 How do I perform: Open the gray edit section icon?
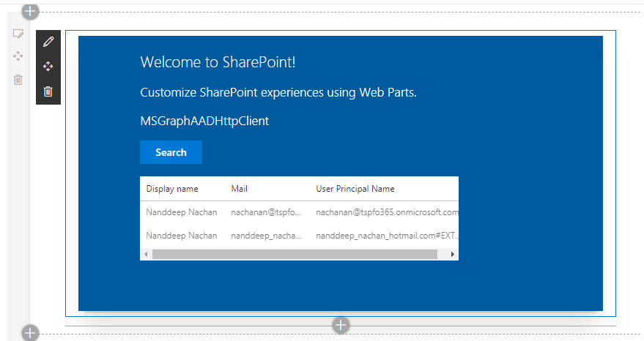[18, 34]
